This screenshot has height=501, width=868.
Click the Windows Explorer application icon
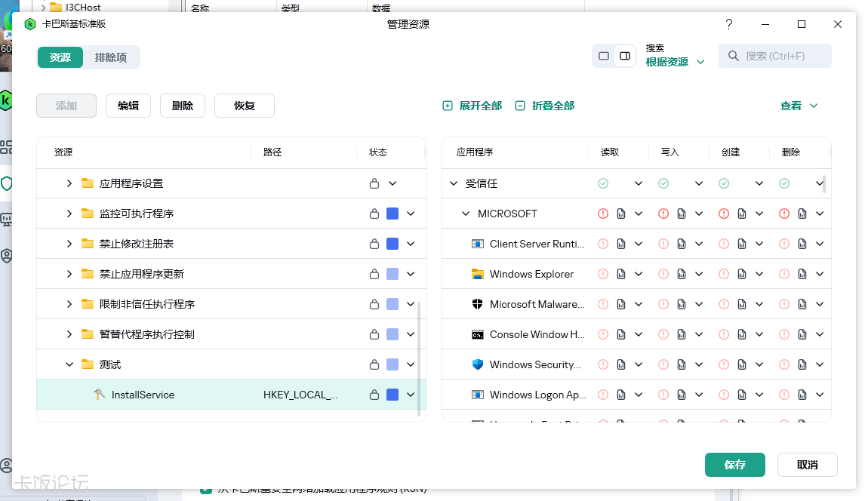477,274
